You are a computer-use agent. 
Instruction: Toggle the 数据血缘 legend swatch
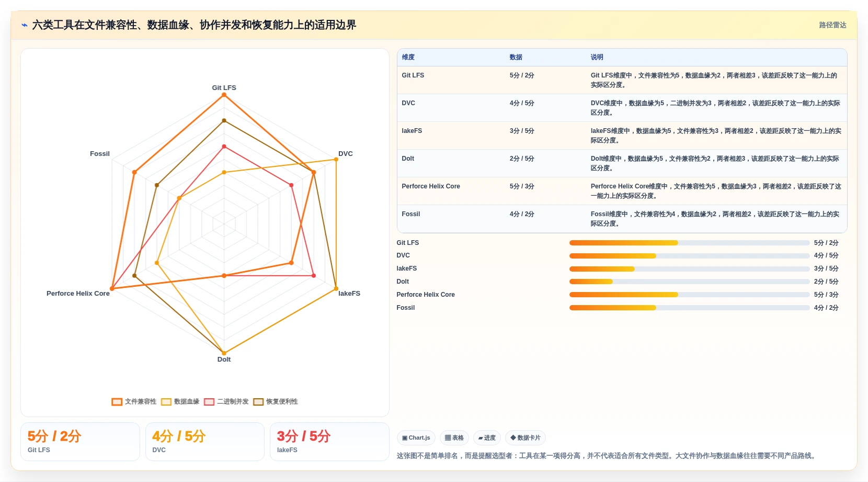(x=166, y=402)
